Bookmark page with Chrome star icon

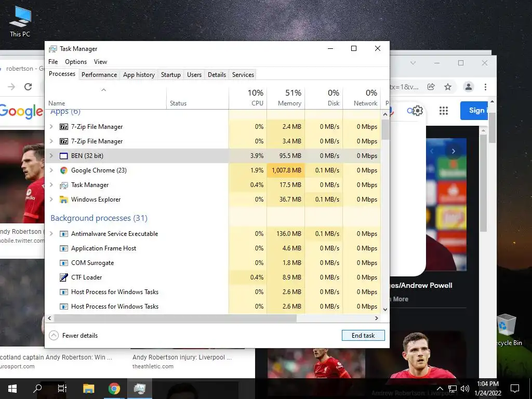[448, 87]
